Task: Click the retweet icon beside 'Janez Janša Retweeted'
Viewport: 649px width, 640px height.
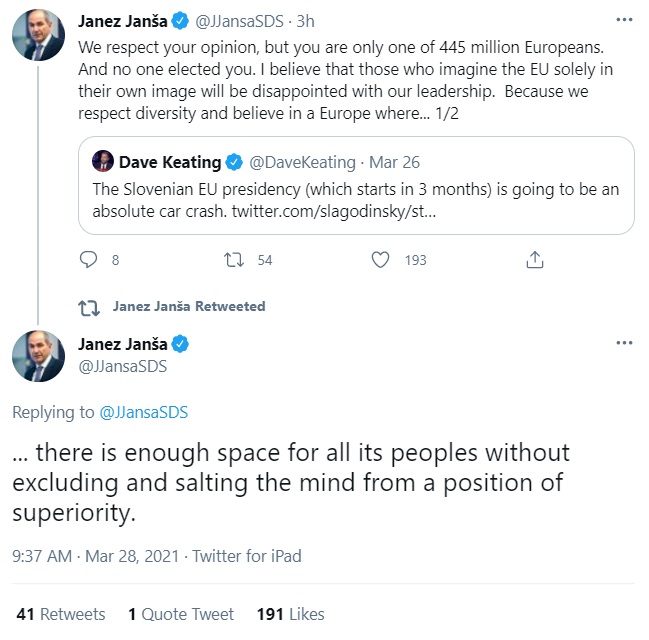Action: [87, 306]
